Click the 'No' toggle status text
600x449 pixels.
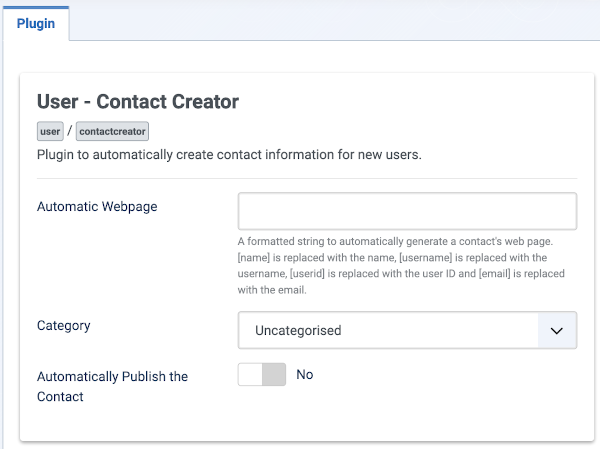pyautogui.click(x=305, y=374)
